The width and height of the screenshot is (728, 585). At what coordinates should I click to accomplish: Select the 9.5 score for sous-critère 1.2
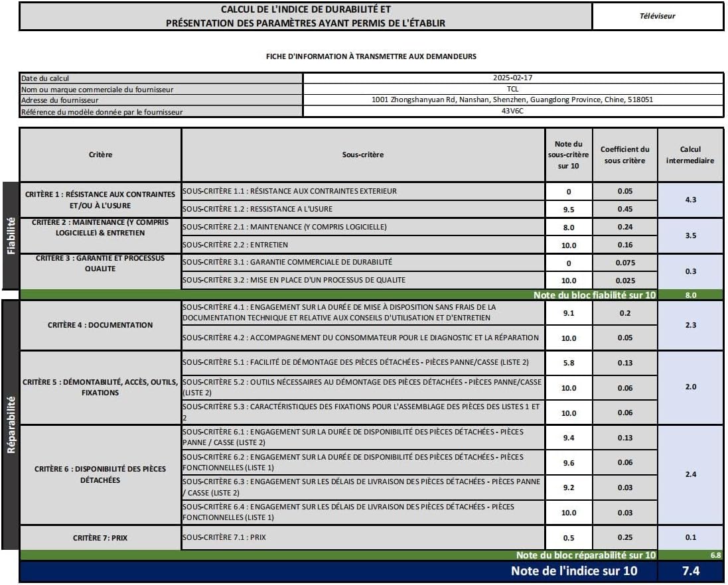point(568,210)
